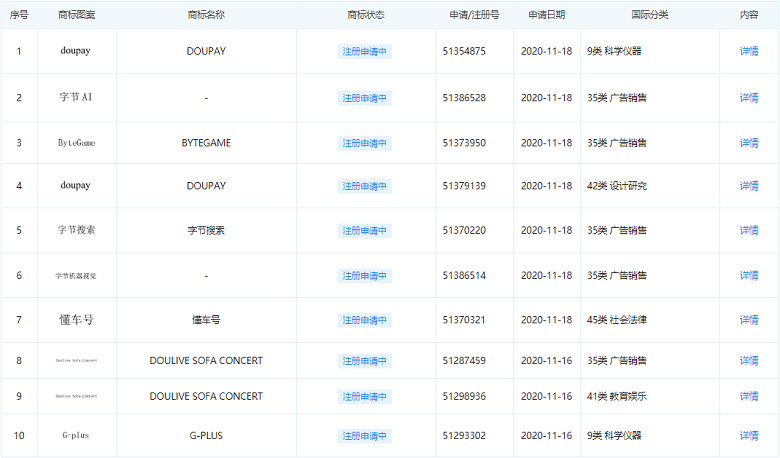Screen dimensions: 780x458
Task: Click application number 51287459
Action: [464, 361]
